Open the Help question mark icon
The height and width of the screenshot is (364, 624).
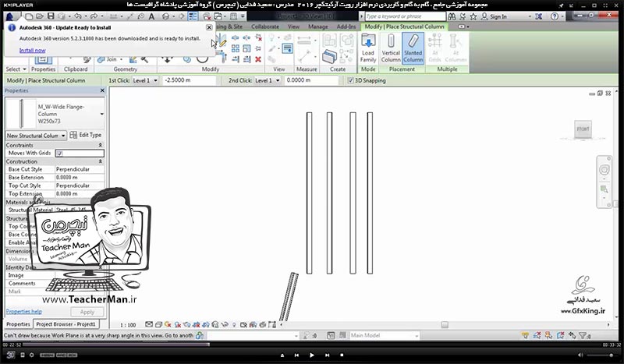click(555, 16)
